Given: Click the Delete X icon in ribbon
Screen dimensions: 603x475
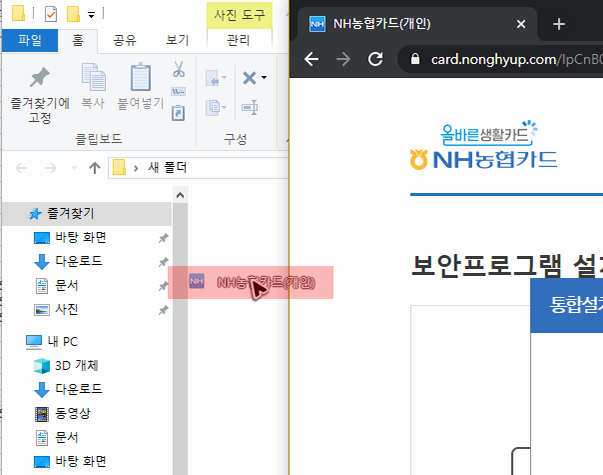Looking at the screenshot, I should pos(249,78).
